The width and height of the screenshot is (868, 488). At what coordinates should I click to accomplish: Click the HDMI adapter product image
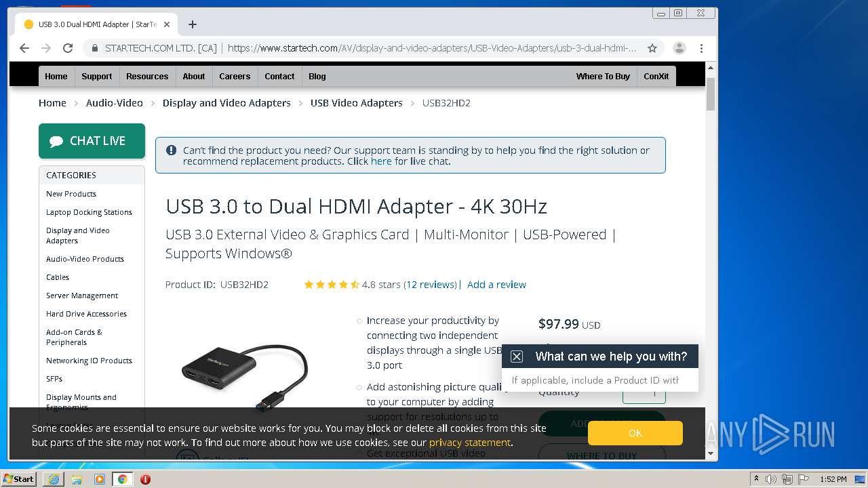coord(245,374)
